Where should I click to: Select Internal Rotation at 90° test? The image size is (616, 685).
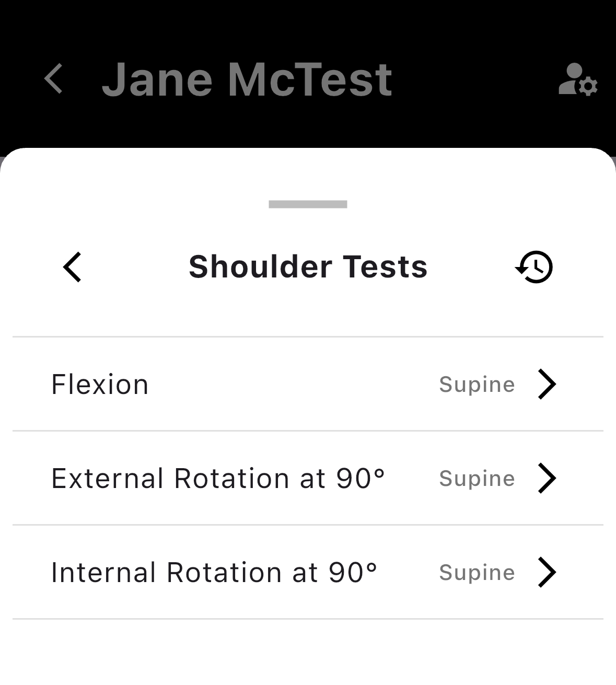point(308,572)
